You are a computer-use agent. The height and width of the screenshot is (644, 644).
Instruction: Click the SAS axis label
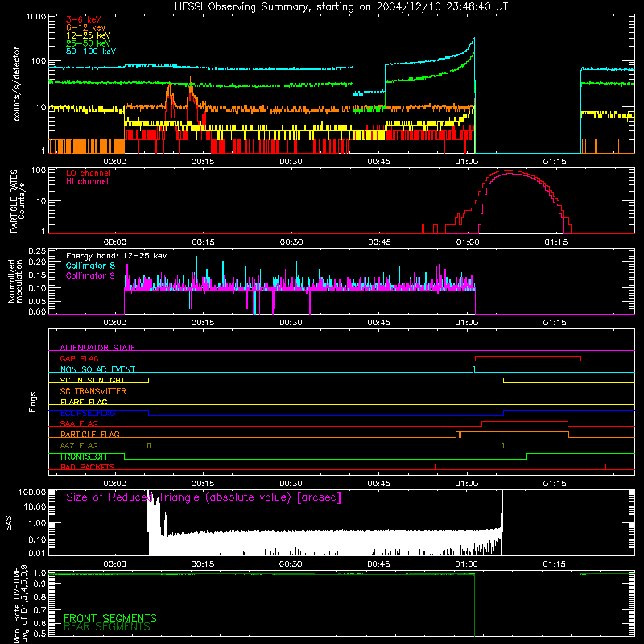[9, 524]
